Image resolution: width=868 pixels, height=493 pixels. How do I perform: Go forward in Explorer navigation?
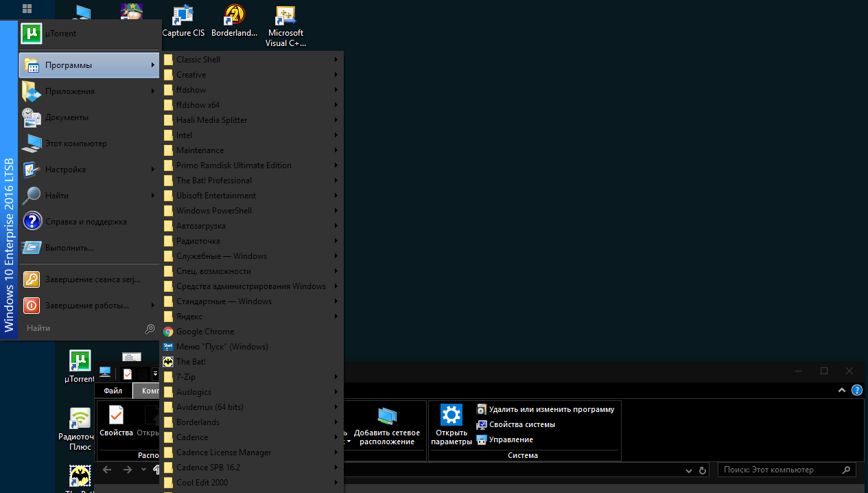point(127,470)
